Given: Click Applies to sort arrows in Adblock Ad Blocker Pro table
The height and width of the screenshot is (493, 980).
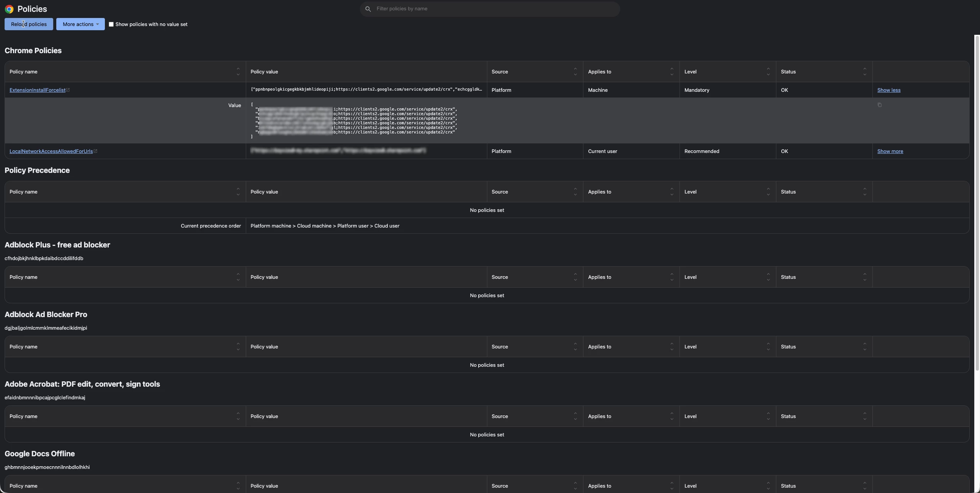Looking at the screenshot, I should click(x=671, y=347).
